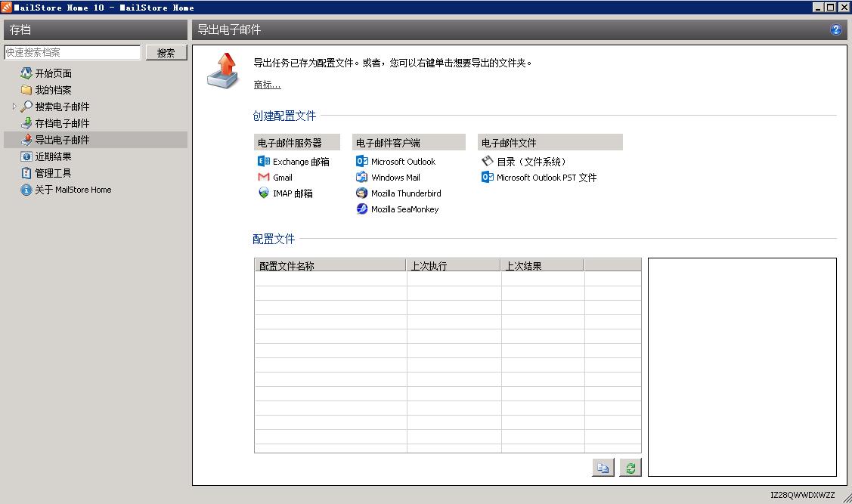
Task: Choose Gmail as export target
Action: (x=283, y=178)
